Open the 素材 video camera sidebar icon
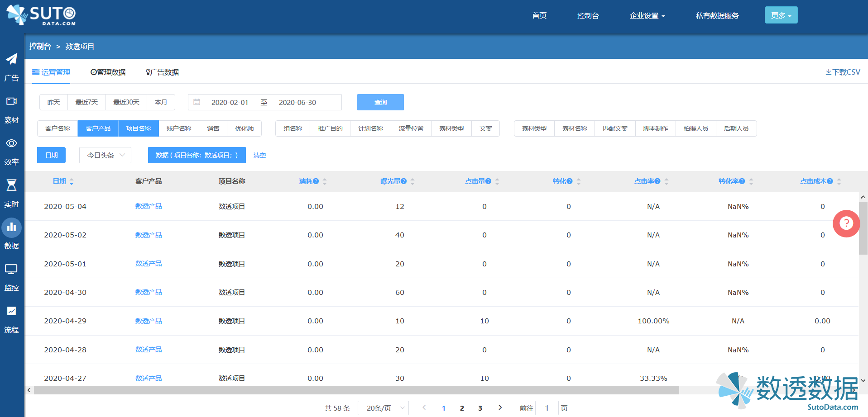Screen dimensions: 868x417 click(x=12, y=101)
